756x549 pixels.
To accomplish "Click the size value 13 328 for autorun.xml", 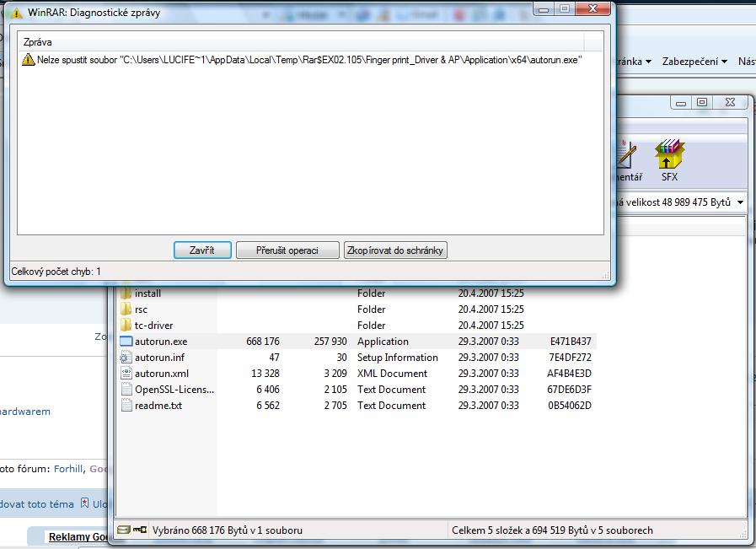I will point(265,374).
